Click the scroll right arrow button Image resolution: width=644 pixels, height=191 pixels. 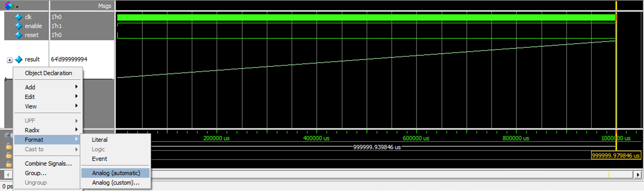(x=638, y=175)
